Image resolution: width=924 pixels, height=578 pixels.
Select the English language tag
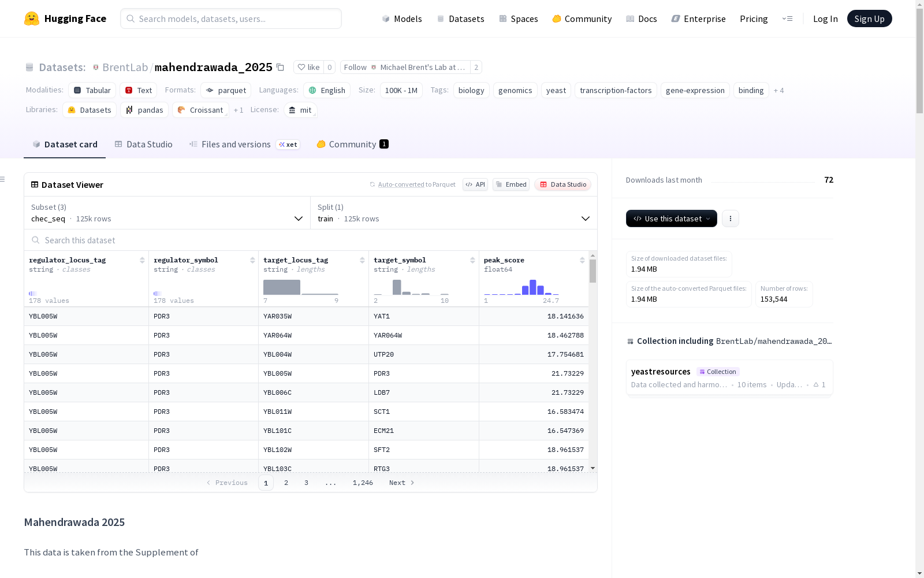[x=327, y=90]
